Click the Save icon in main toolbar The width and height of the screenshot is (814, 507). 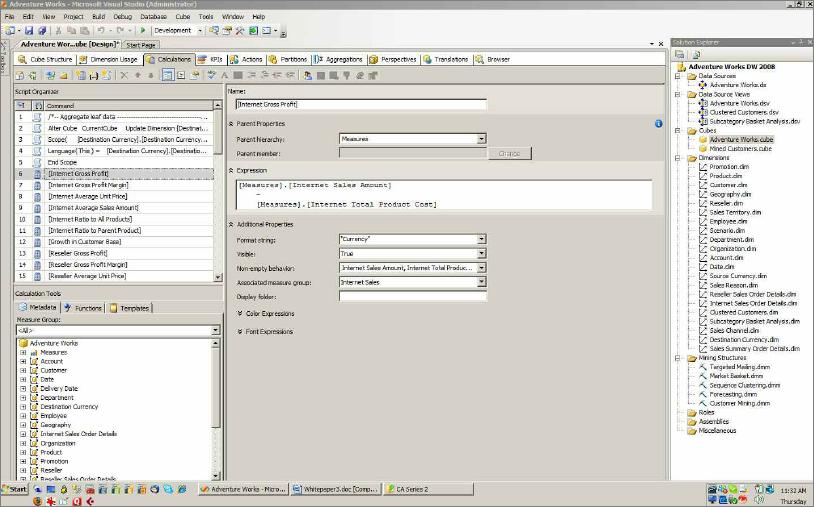point(29,31)
